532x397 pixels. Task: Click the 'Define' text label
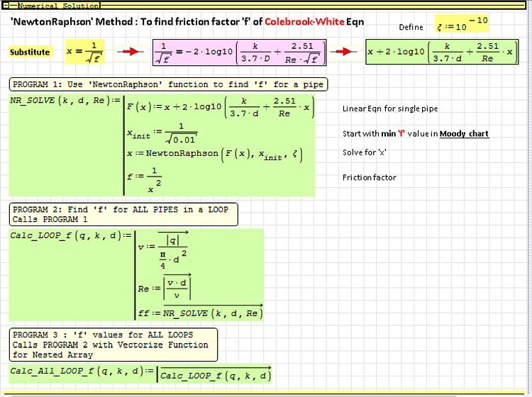click(411, 27)
